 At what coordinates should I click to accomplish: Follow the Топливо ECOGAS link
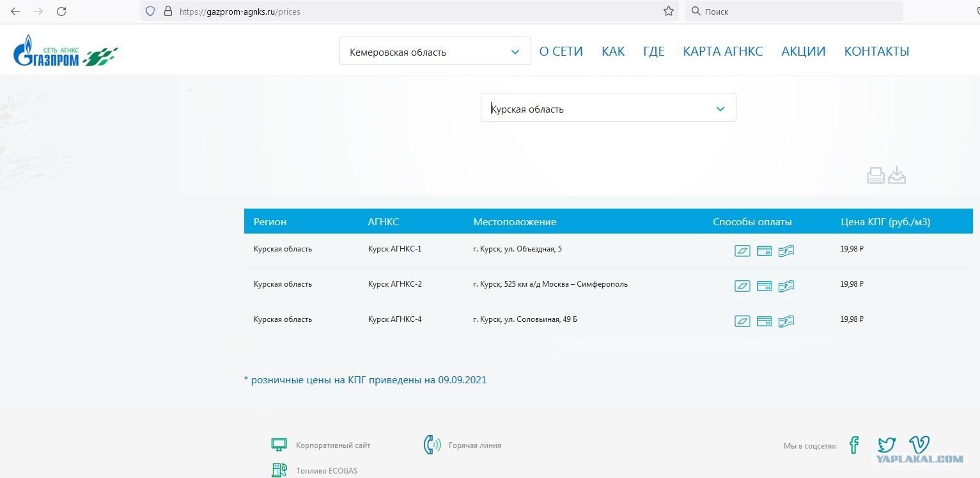(x=327, y=471)
